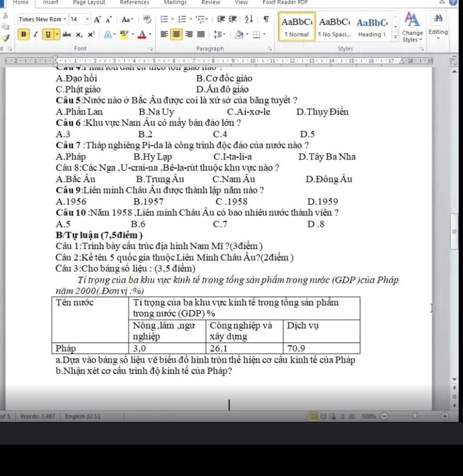Open the Foxit Reader PDF tab

tap(285, 2)
